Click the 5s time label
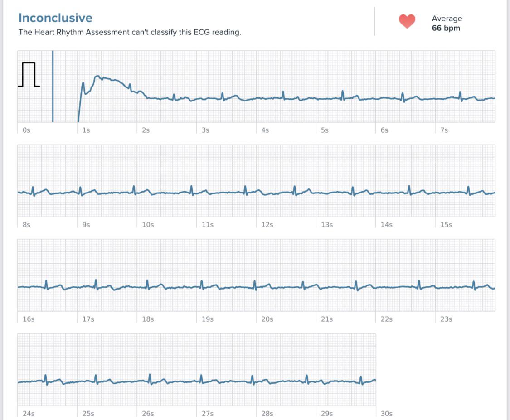 (x=325, y=130)
